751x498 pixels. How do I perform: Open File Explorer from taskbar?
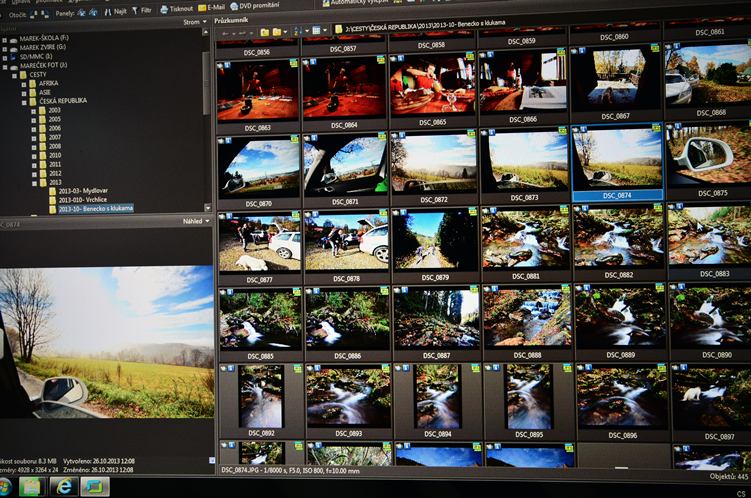tap(32, 487)
